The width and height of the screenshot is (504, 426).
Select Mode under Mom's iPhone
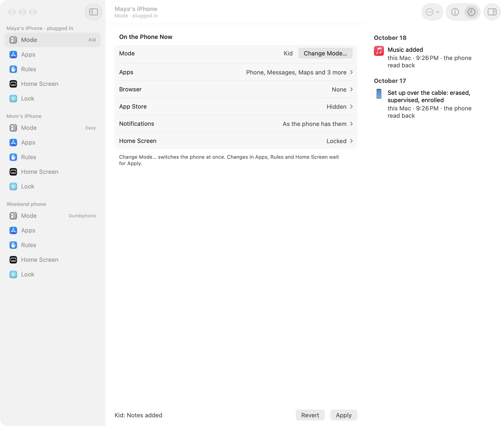53,128
